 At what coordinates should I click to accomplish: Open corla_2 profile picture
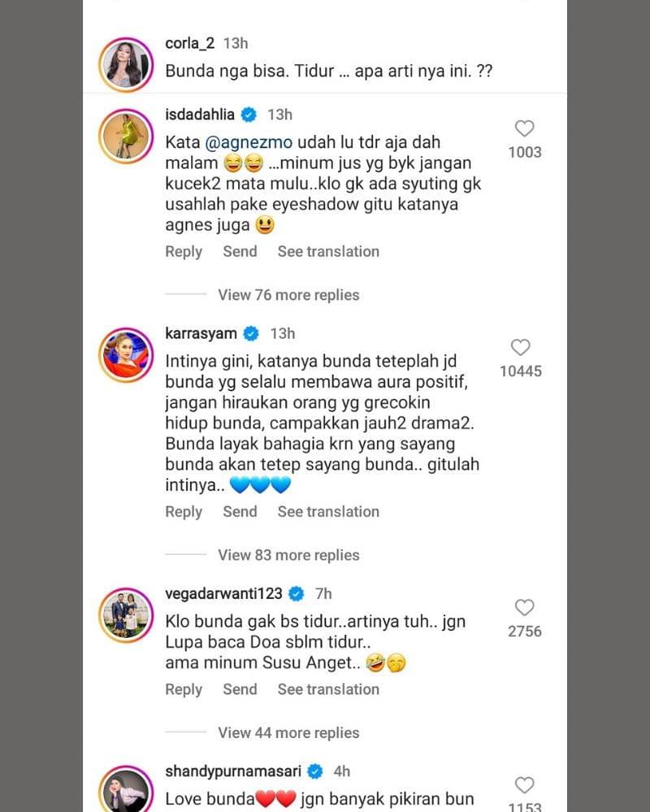tap(126, 64)
